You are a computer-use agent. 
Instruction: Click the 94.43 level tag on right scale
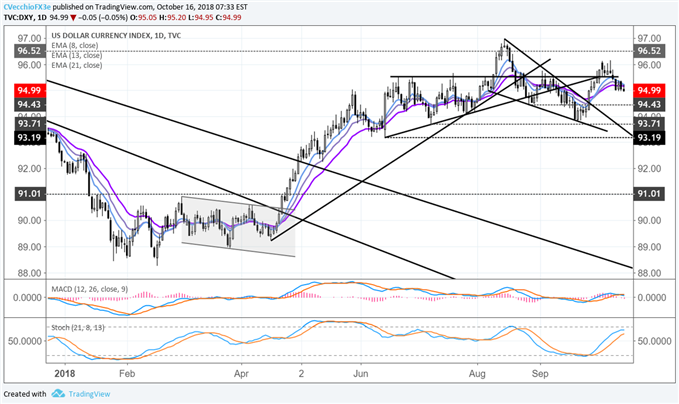(x=649, y=104)
